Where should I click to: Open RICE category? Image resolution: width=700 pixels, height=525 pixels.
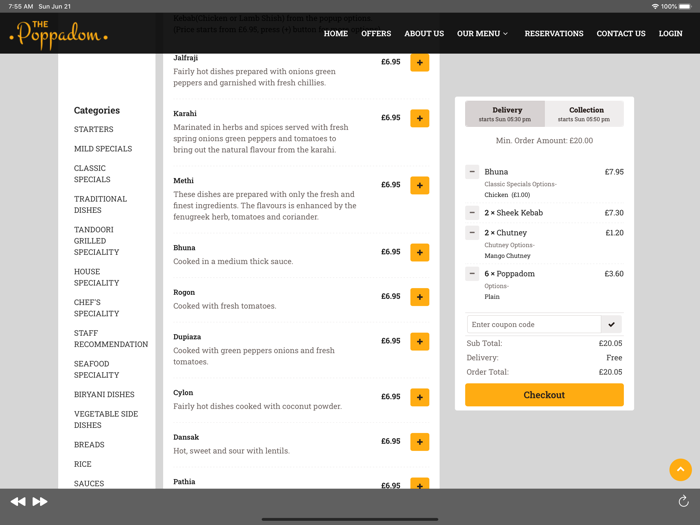click(83, 464)
